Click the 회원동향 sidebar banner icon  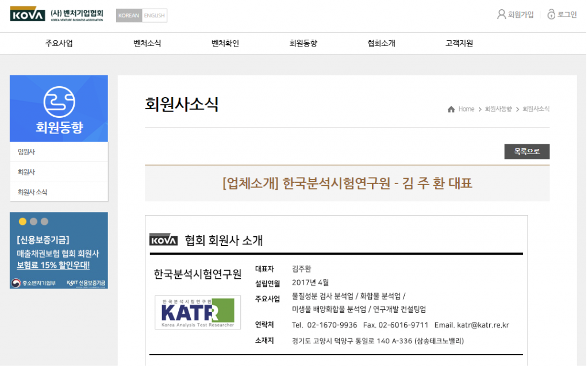point(59,102)
